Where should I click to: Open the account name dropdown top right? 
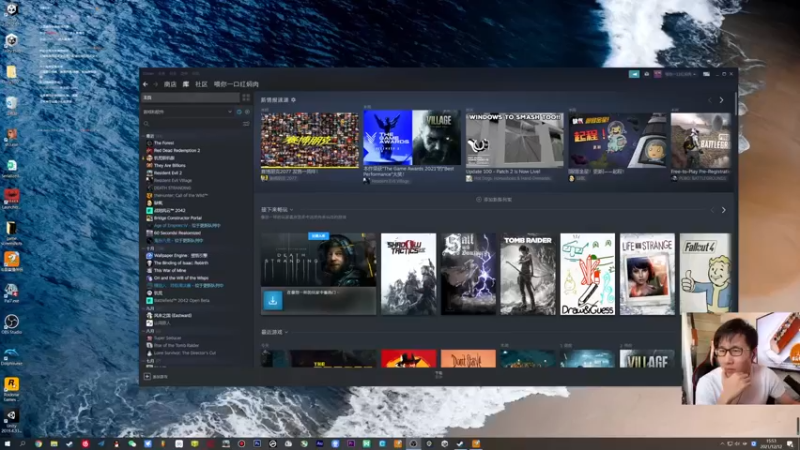point(680,74)
